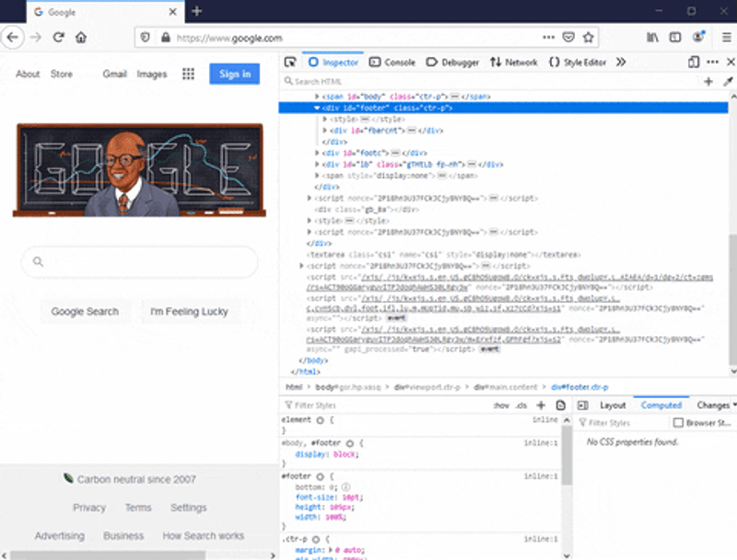Viewport: 737px width, 560px height.
Task: Show more devtools tabs chevron
Action: coord(621,62)
